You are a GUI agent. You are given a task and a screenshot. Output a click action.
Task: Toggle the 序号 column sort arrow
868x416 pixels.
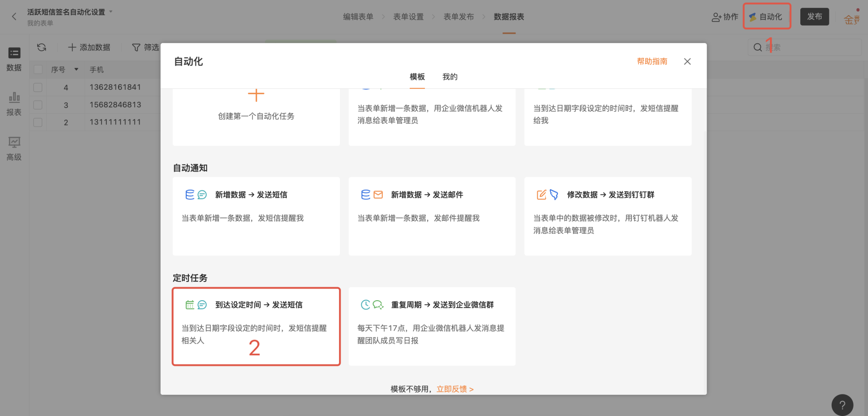[x=76, y=69]
